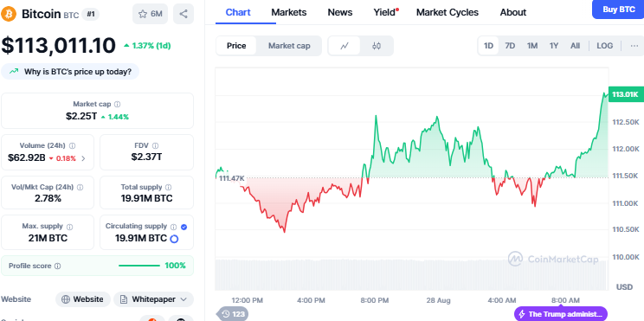Toggle LOG scale on the chart

click(604, 46)
